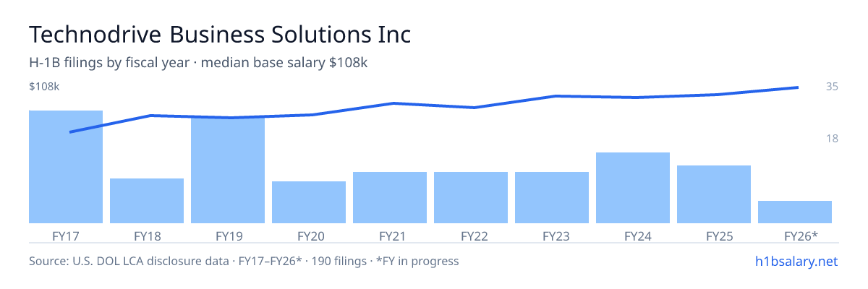This screenshot has width=868, height=289.
Task: Click the source DOL LCA disclosure text
Action: tap(244, 261)
